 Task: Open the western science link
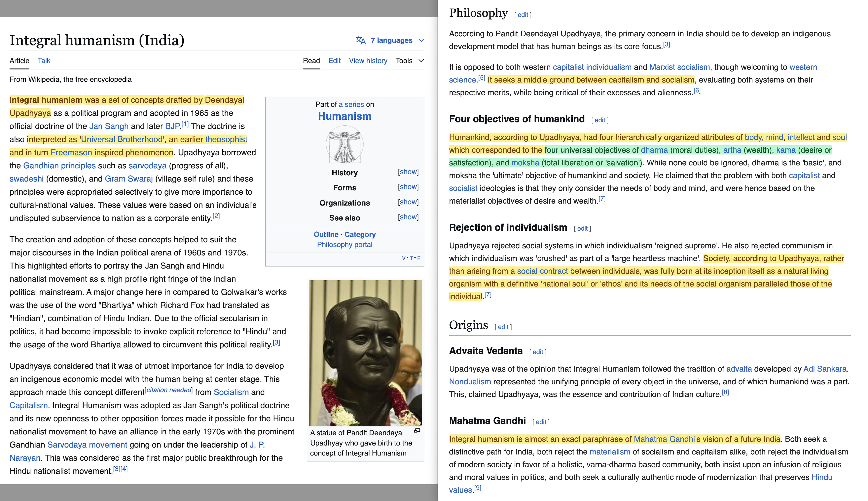pyautogui.click(x=803, y=67)
